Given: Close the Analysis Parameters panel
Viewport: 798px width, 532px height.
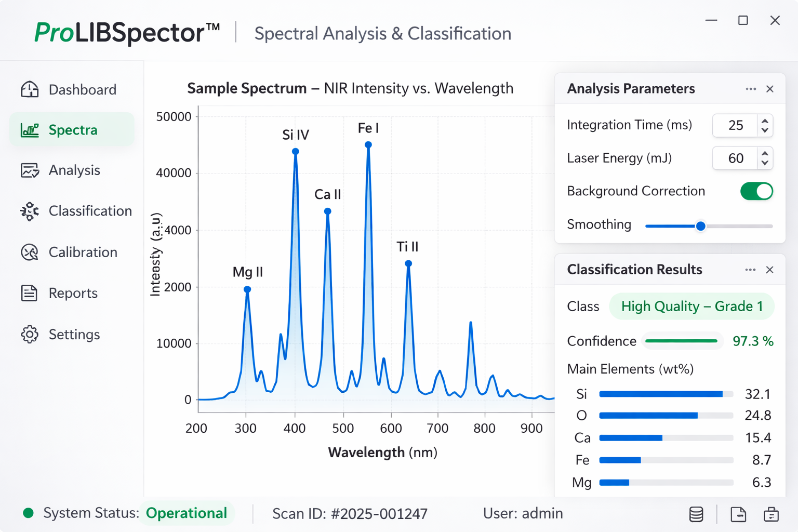Looking at the screenshot, I should 770,89.
